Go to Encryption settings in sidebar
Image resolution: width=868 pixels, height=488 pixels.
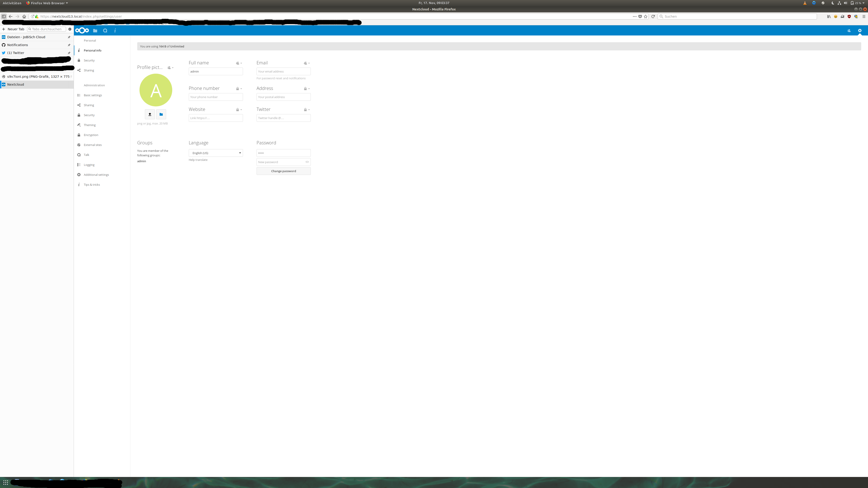pos(91,135)
